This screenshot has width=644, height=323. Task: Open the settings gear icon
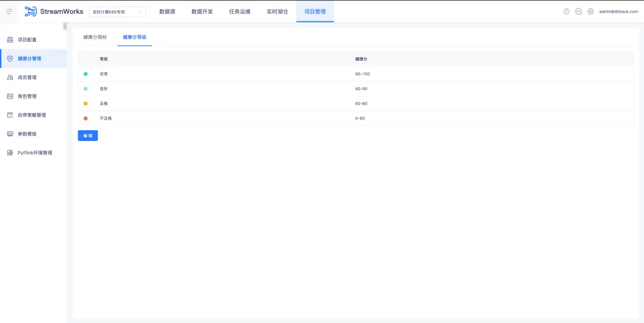590,11
